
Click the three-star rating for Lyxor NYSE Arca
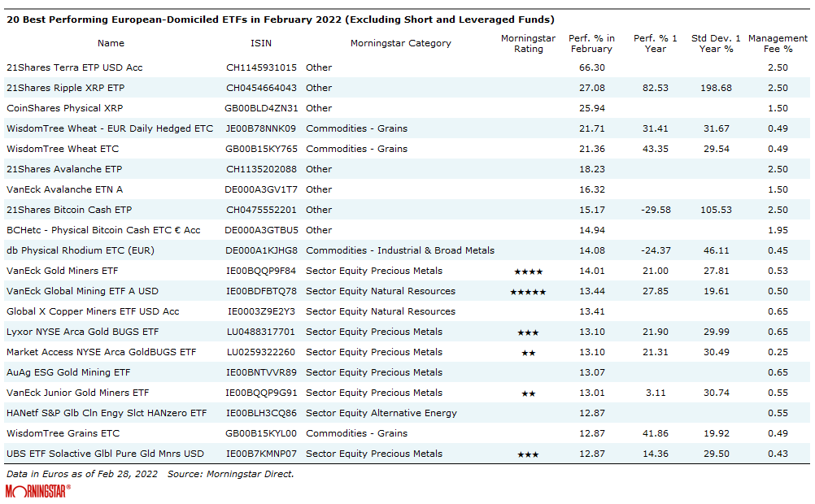coord(528,332)
